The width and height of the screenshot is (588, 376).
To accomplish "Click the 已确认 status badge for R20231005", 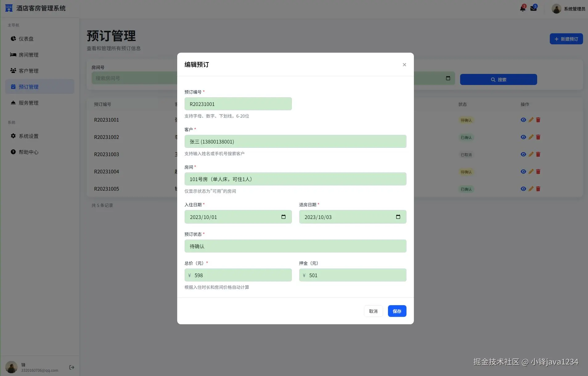I will click(466, 189).
